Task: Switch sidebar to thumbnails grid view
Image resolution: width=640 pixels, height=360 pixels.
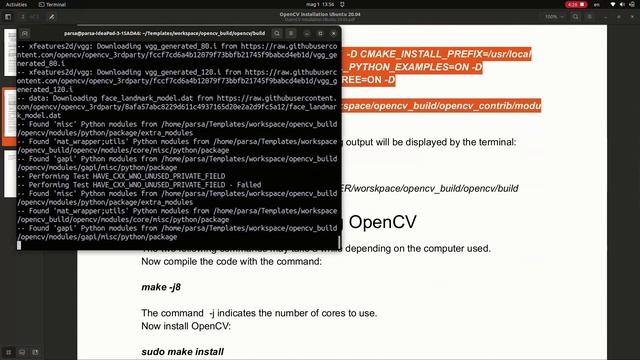Action: click(8, 352)
